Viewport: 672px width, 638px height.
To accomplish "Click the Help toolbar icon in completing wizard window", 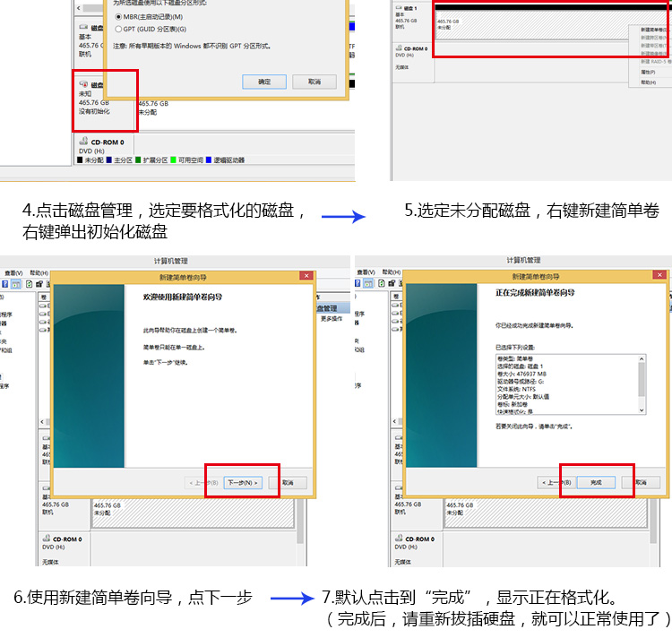I will click(358, 283).
